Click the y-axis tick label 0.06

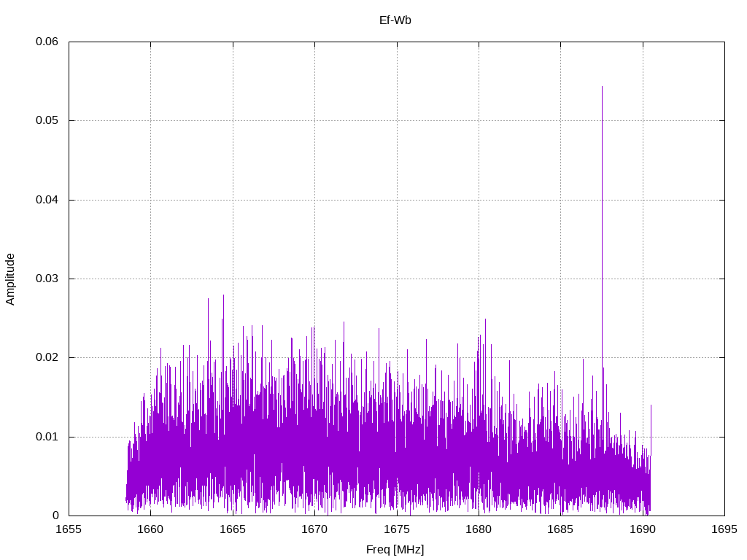(47, 42)
